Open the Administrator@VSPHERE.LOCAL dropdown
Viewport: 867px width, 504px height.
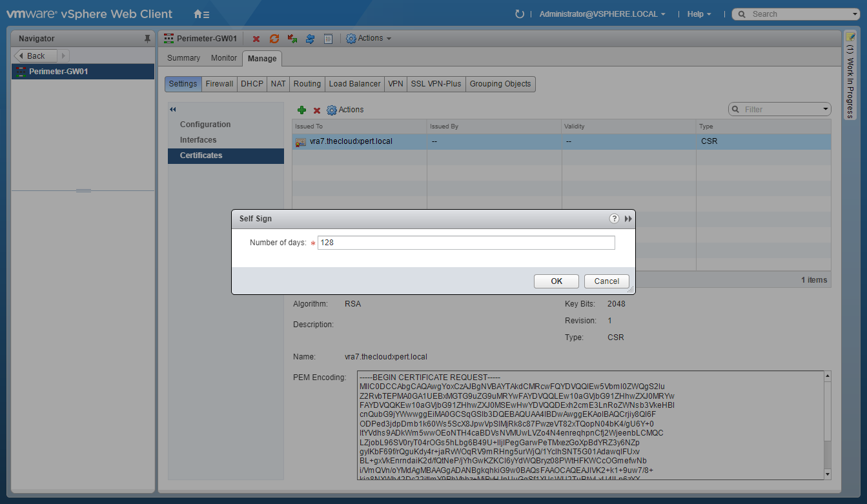point(602,14)
